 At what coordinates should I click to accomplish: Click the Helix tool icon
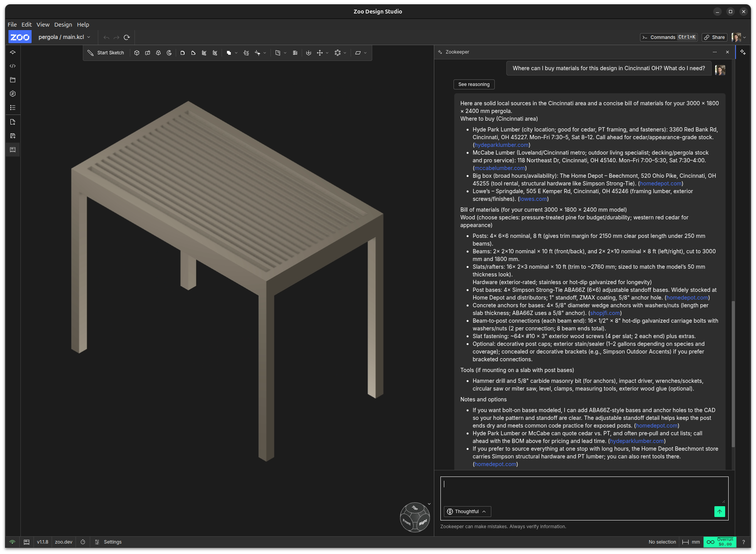point(295,53)
